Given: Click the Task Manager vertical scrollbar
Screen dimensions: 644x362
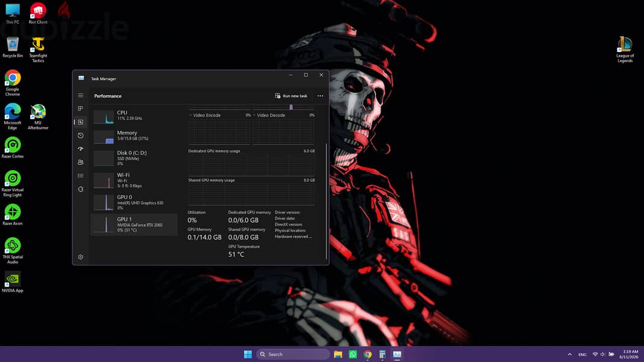Looking at the screenshot, I should pos(326,201).
